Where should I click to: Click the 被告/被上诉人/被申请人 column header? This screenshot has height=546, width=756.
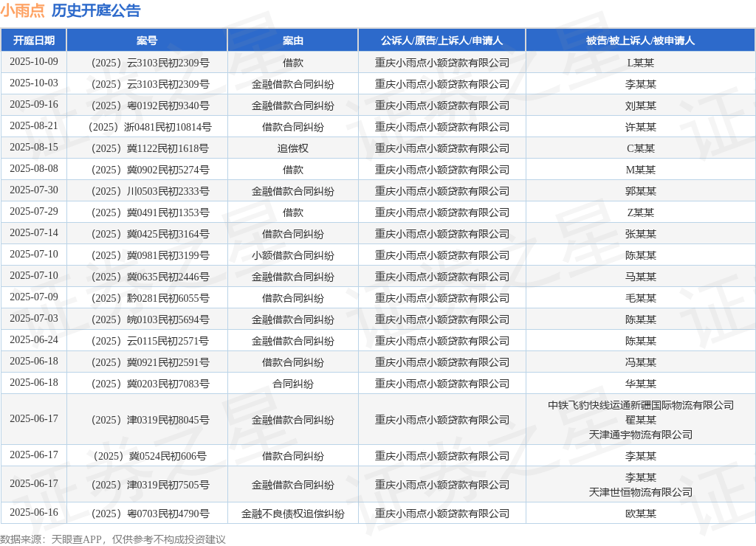[x=640, y=41]
